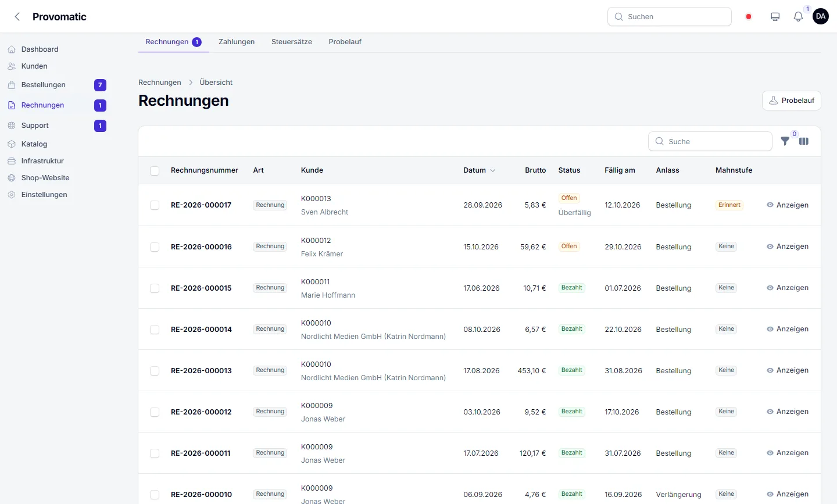Click the Rechnungsnummer column header
This screenshot has height=504, width=837.
pyautogui.click(x=205, y=170)
